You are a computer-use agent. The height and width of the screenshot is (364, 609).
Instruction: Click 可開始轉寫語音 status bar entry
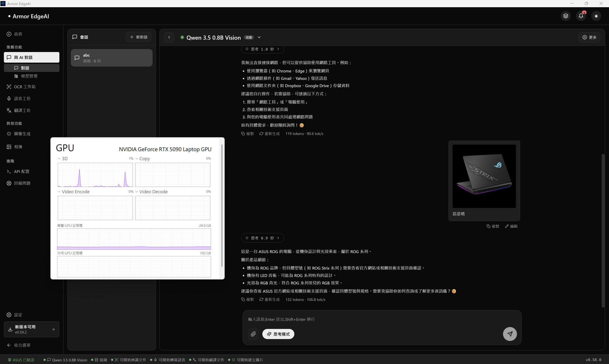click(168, 360)
